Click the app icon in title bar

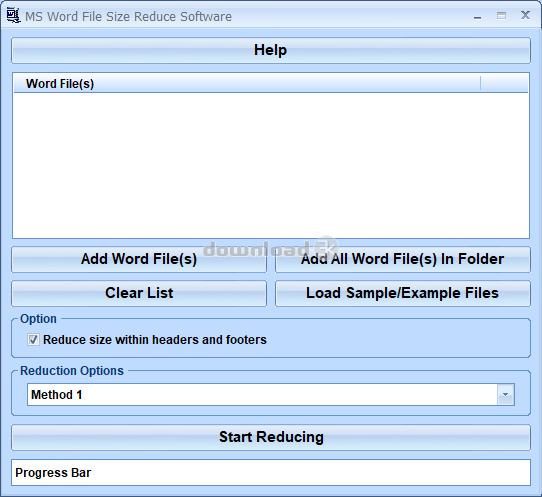(x=13, y=16)
